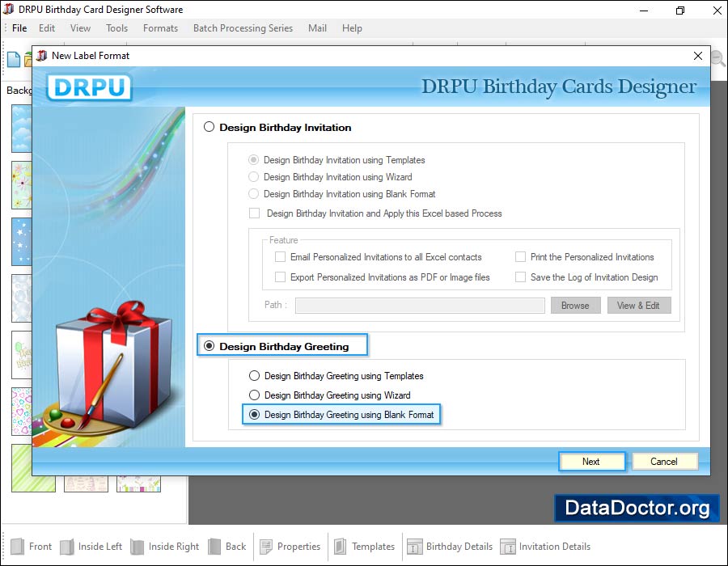Image resolution: width=728 pixels, height=566 pixels.
Task: Click the Inside Left page icon
Action: [x=66, y=547]
